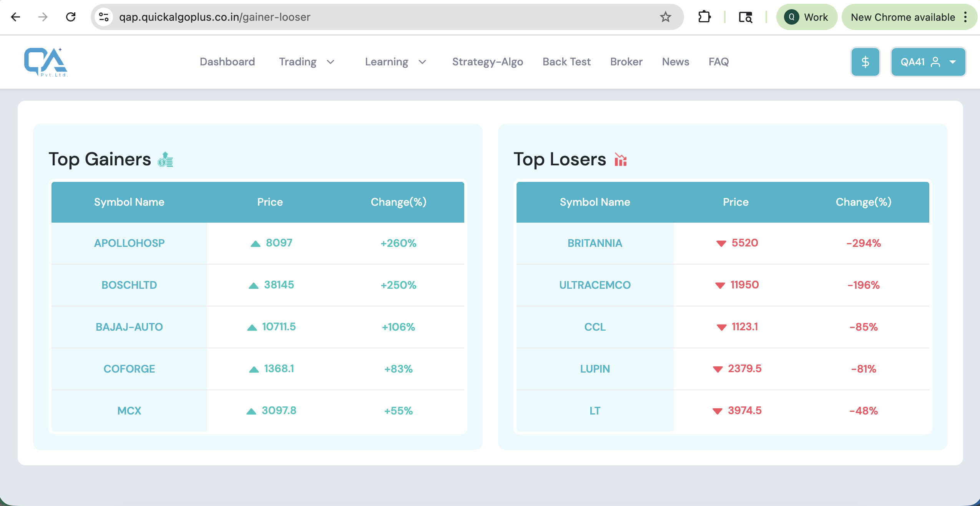Reload the page
Image resolution: width=980 pixels, height=506 pixels.
(x=71, y=17)
